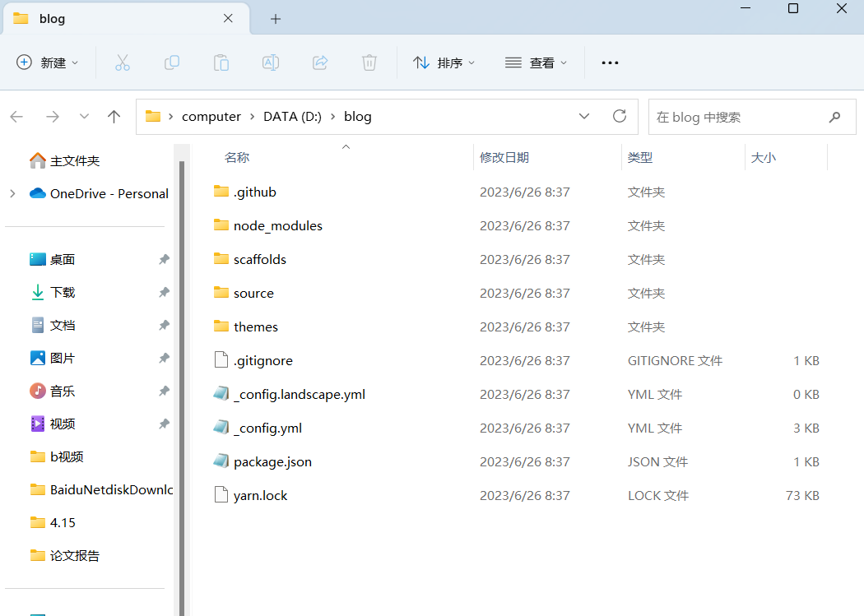Sort files by 修改日期 column header

coord(504,157)
